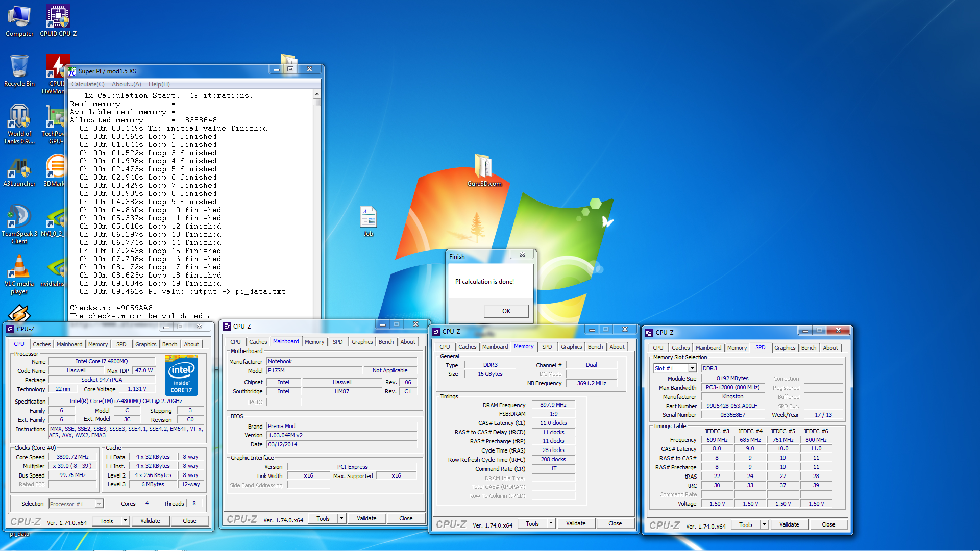The width and height of the screenshot is (980, 551).
Task: Select About tab in first CPU-Z window
Action: point(191,344)
